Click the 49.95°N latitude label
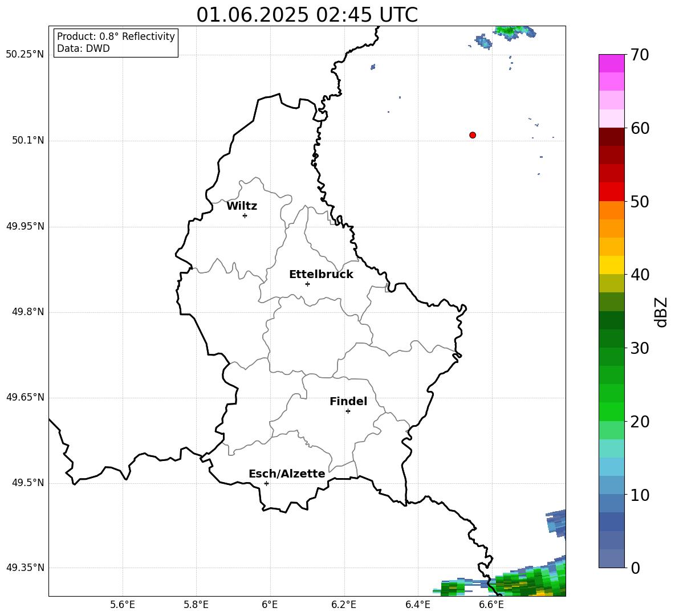This screenshot has height=616, width=675. pos(25,226)
